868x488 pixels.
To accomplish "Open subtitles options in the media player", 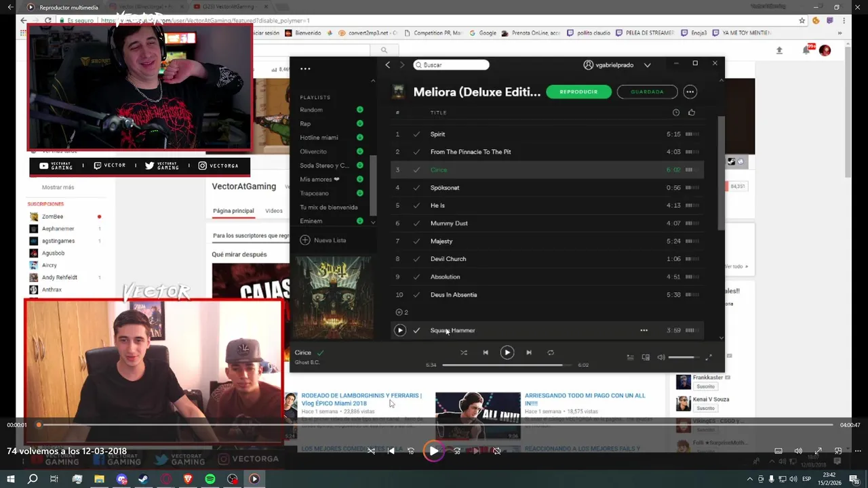I will [x=778, y=451].
